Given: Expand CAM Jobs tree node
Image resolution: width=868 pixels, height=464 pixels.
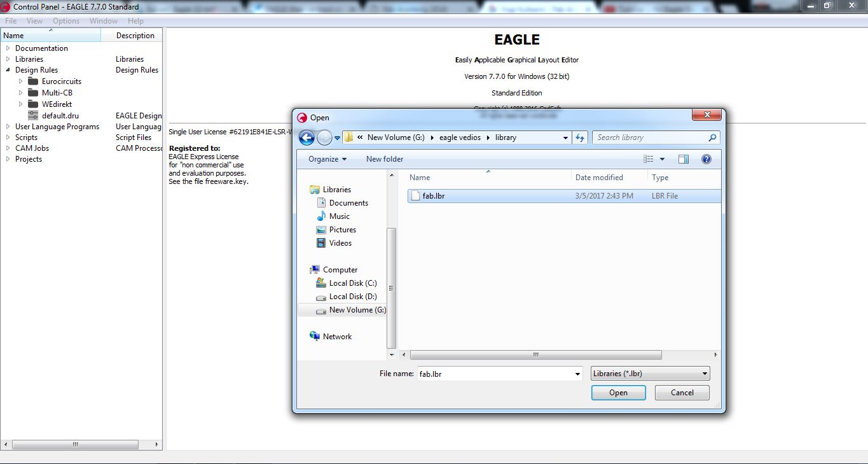Looking at the screenshot, I should click(8, 148).
